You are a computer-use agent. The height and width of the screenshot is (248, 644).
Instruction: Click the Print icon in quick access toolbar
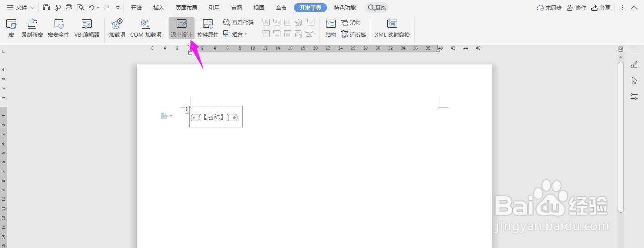click(x=69, y=8)
